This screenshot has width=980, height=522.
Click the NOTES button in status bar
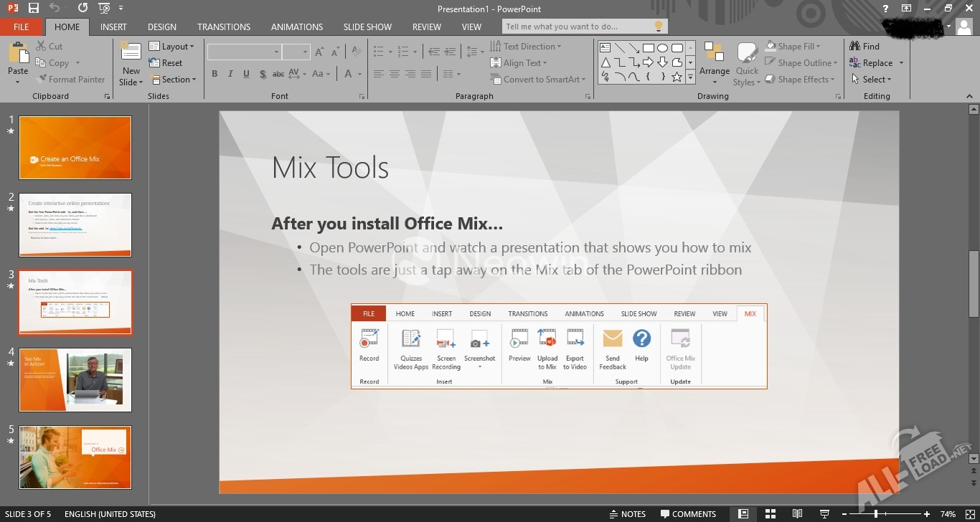coord(629,513)
